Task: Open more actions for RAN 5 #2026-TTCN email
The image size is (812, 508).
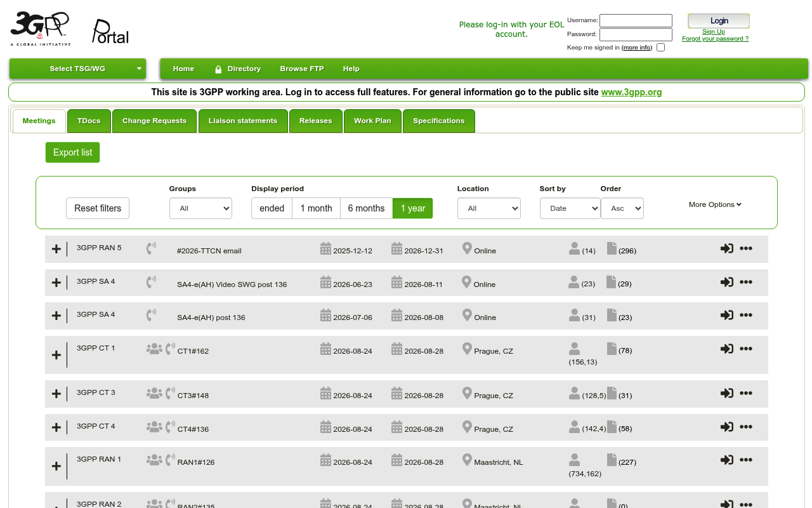Action: pos(746,248)
